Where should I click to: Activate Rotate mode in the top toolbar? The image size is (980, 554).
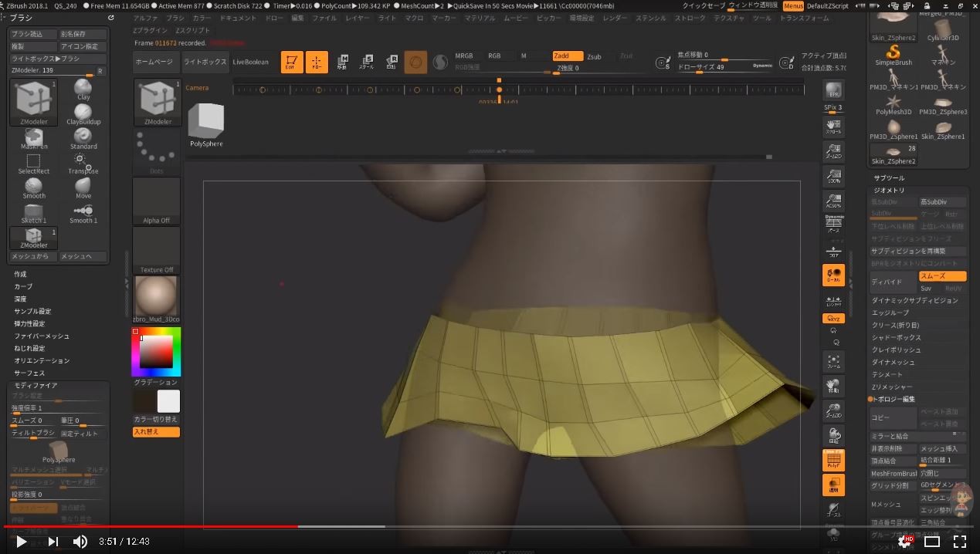tap(392, 60)
